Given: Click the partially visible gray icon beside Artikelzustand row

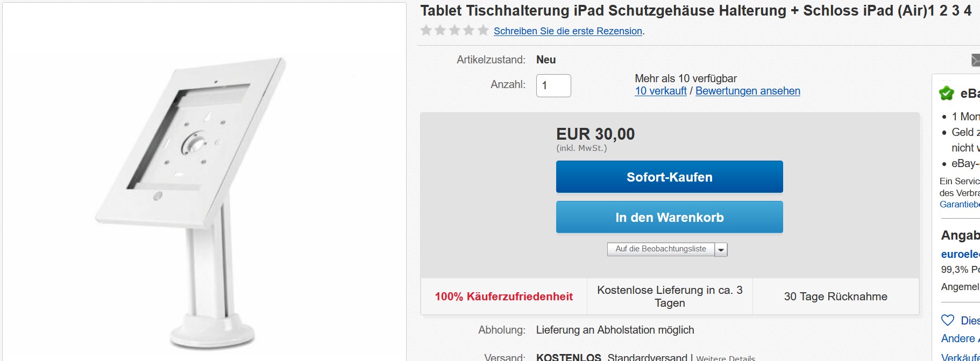Looking at the screenshot, I should (975, 60).
